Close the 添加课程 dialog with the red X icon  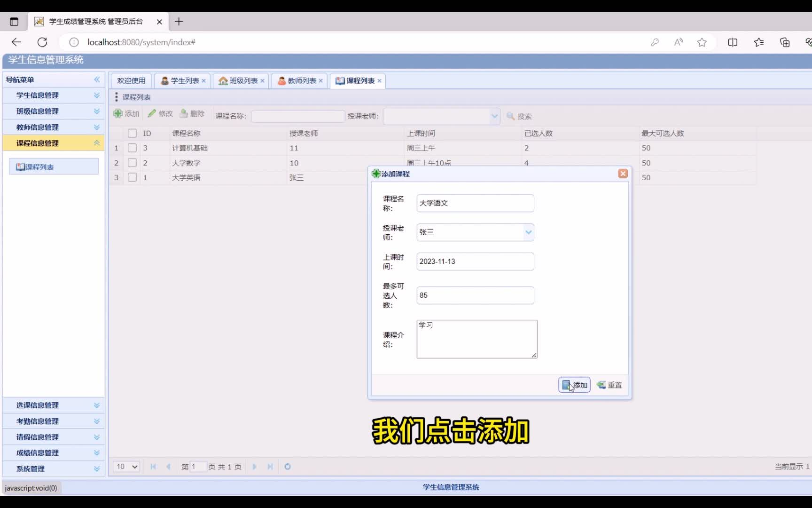tap(623, 174)
